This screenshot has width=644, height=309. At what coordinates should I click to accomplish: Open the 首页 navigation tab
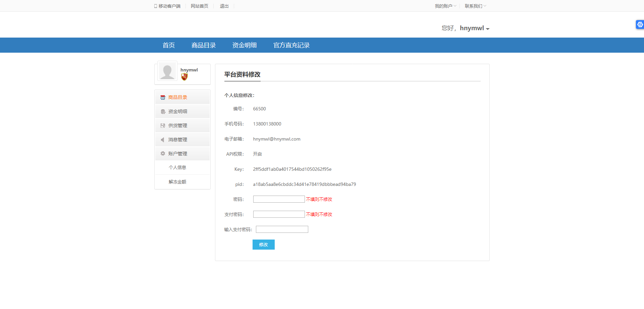pos(169,45)
